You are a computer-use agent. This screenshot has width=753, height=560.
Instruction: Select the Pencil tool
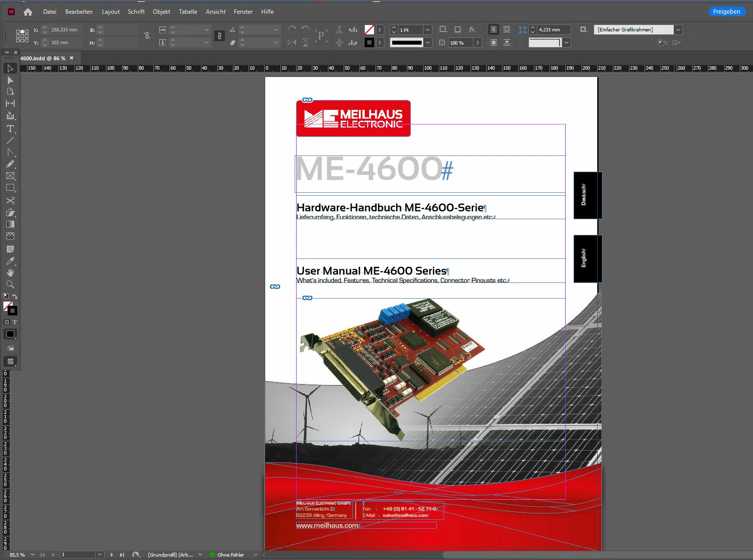click(x=10, y=164)
